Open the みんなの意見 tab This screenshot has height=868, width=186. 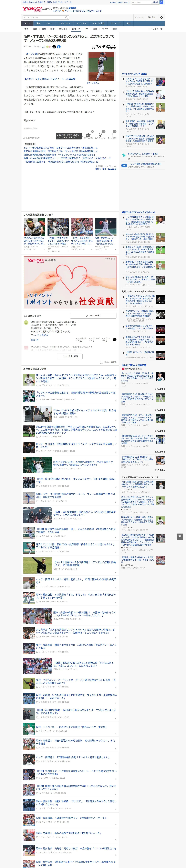tap(98, 24)
